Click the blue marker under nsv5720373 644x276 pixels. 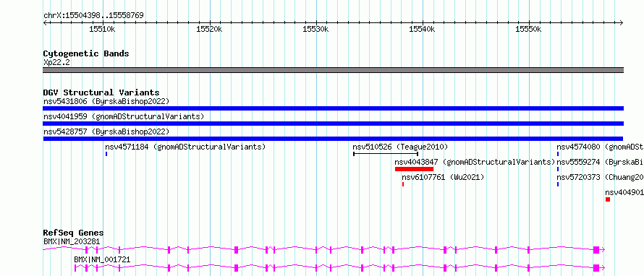558,184
